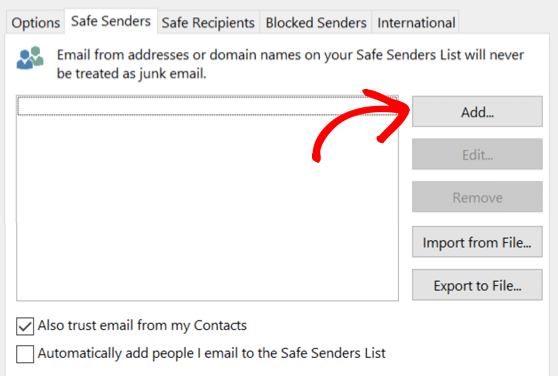Select the Safe Senders tab

[x=111, y=21]
